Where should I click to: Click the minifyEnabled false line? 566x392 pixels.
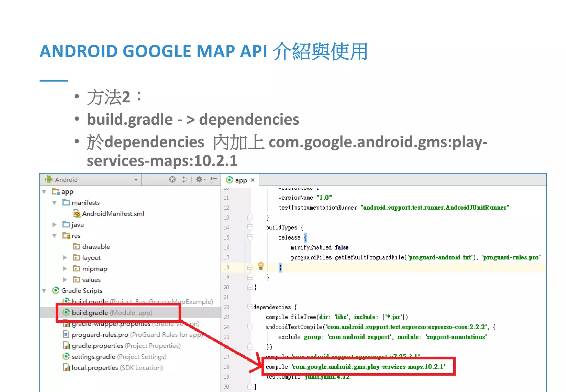coord(319,247)
